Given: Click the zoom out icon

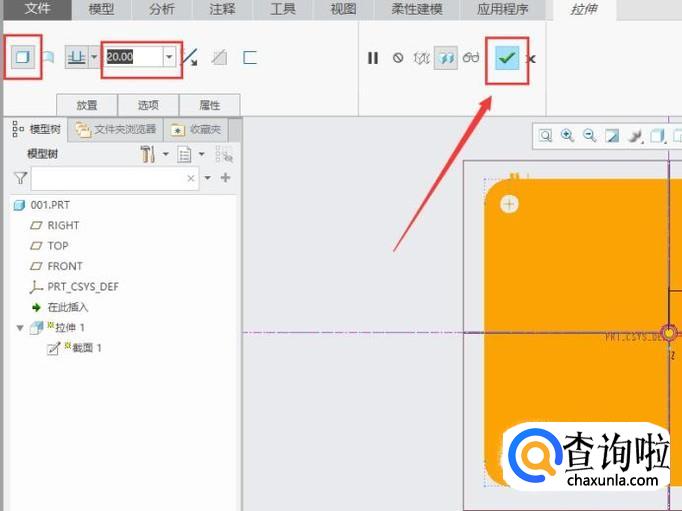Looking at the screenshot, I should click(590, 136).
